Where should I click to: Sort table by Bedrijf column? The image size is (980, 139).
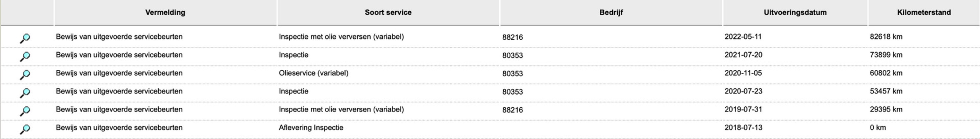(611, 12)
